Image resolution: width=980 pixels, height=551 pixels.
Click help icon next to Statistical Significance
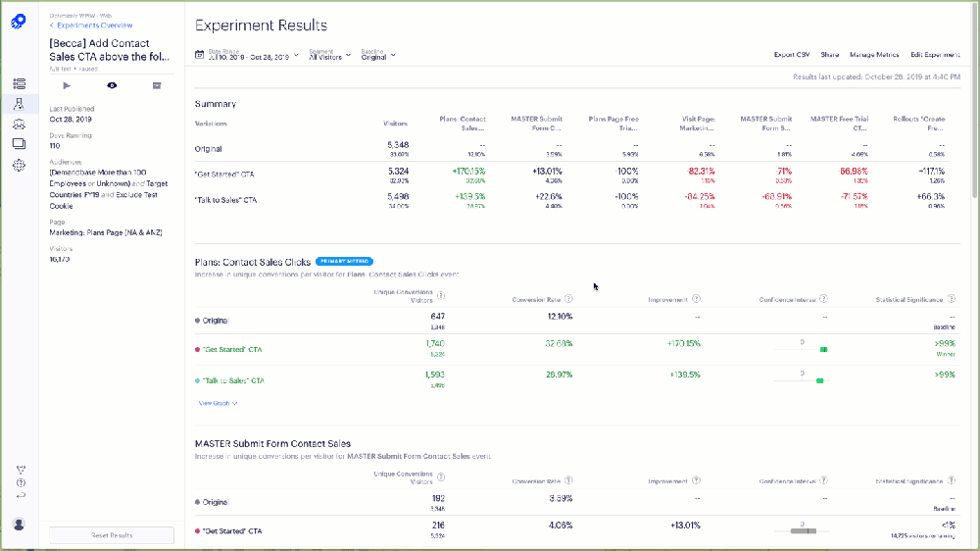[951, 299]
